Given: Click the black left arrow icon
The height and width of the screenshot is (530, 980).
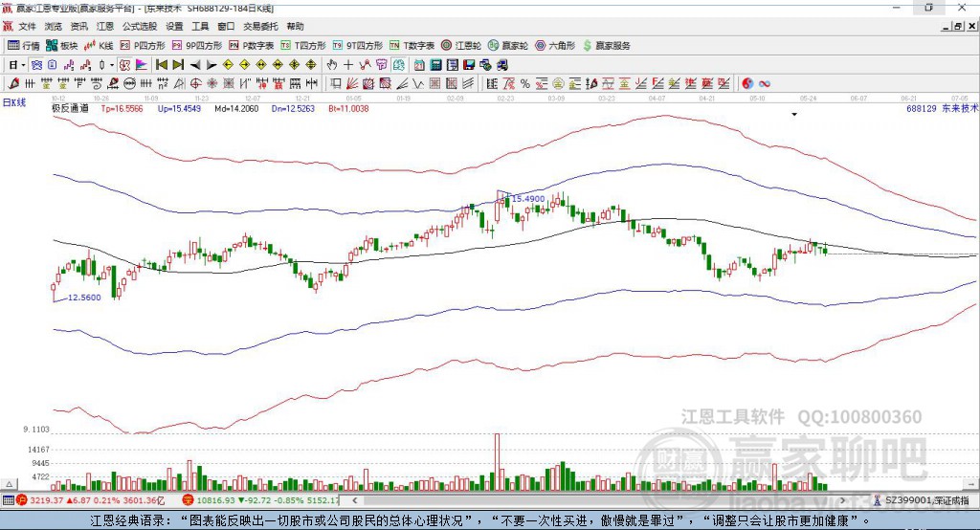Looking at the screenshot, I should [x=195, y=65].
